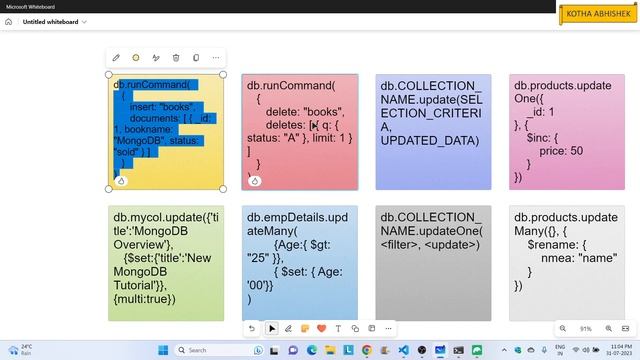640x360 pixels.
Task: Select the green db.mycol.update sticky note
Action: tap(166, 263)
